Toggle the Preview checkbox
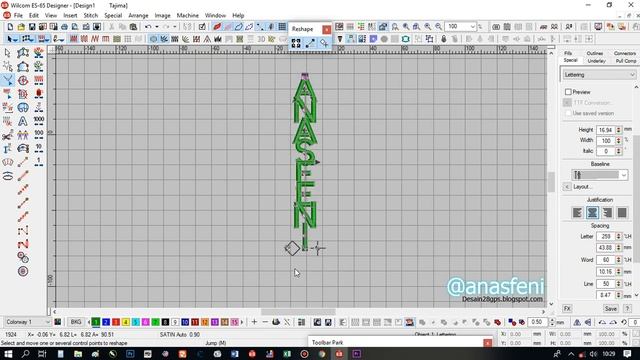Screen dimensions: 640x360 [568, 92]
